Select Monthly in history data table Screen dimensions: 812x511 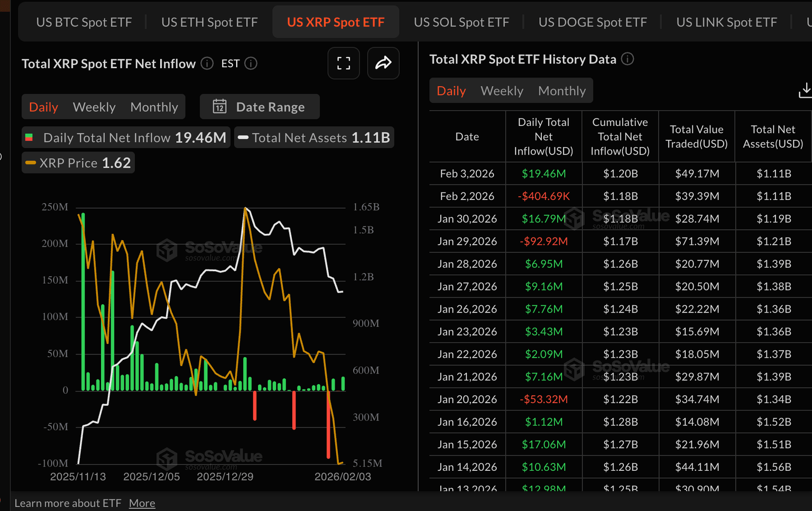point(561,91)
